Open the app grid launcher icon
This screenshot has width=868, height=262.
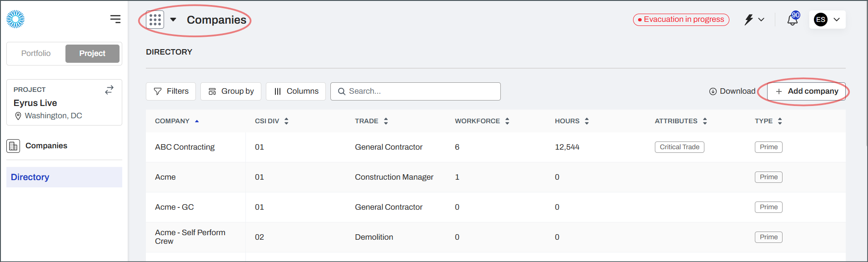point(155,20)
